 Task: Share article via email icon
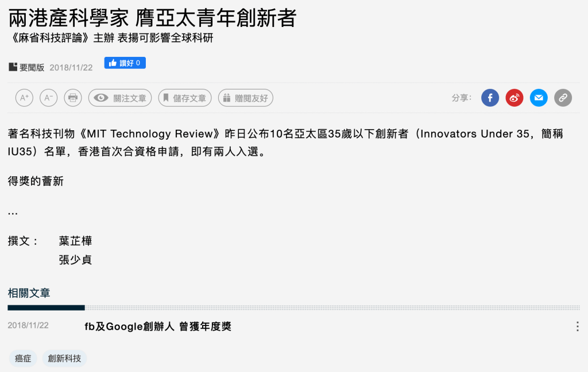click(539, 98)
